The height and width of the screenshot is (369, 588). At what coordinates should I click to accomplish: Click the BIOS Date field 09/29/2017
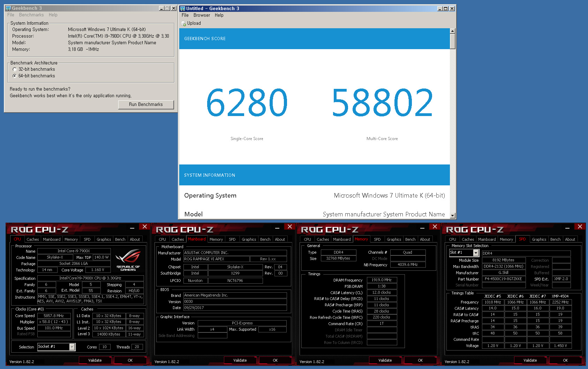pos(235,308)
